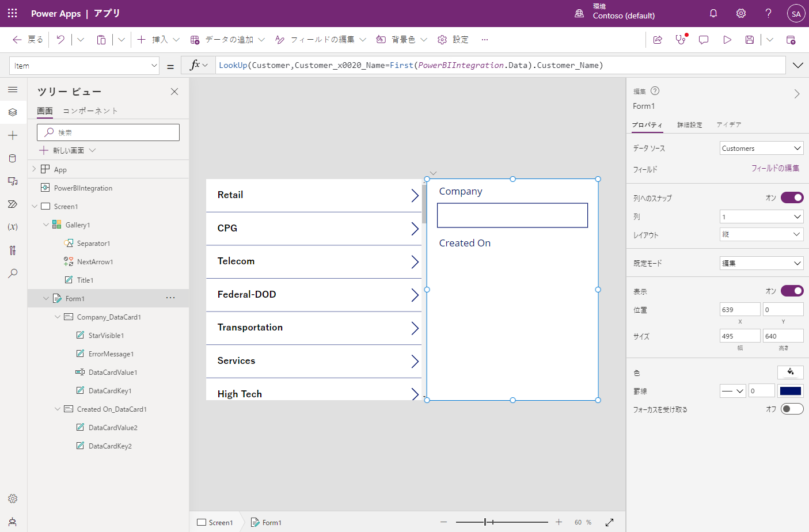Open the app checker stethoscope icon
809x532 pixels.
(681, 40)
